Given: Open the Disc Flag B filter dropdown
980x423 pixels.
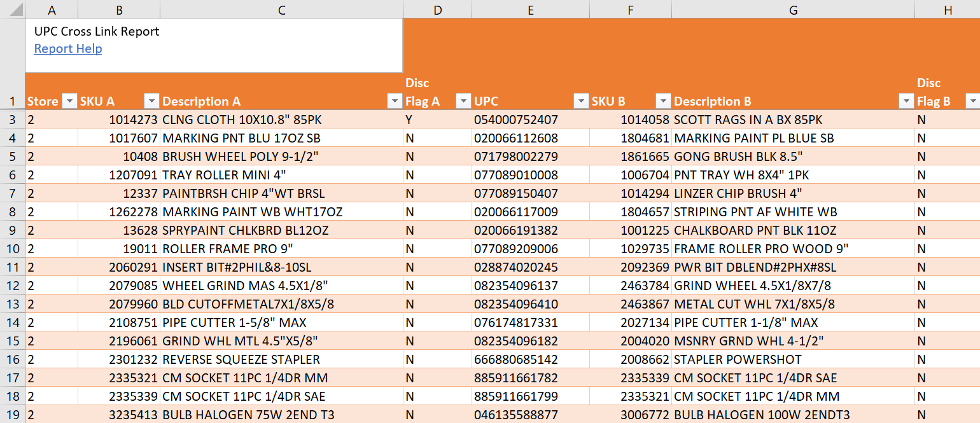Looking at the screenshot, I should 972,101.
